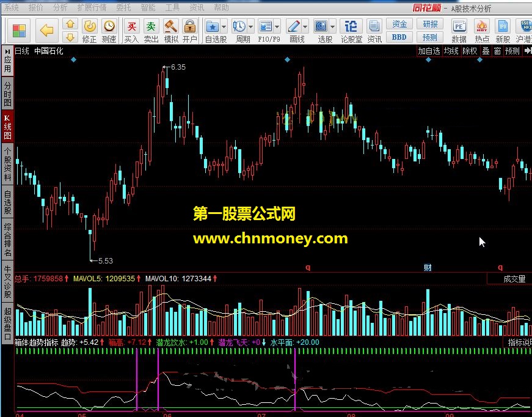Toggle 叠 overlay option

[486, 51]
